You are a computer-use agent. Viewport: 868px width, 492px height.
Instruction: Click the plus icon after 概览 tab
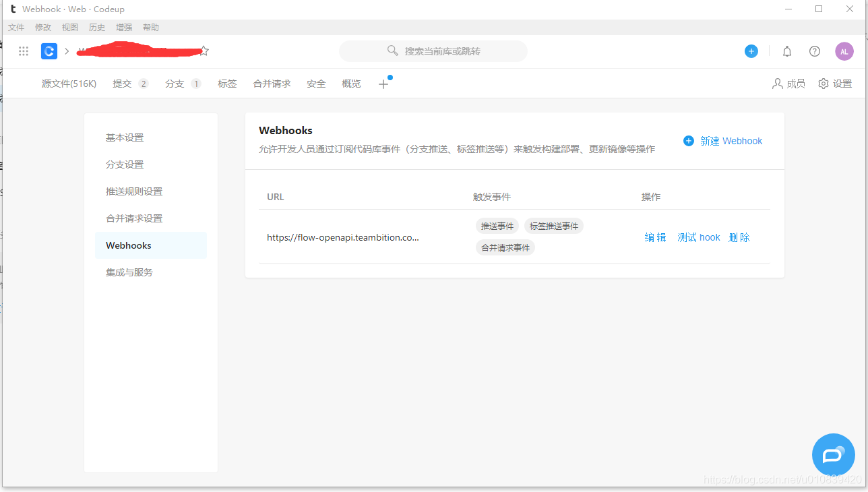click(x=383, y=84)
